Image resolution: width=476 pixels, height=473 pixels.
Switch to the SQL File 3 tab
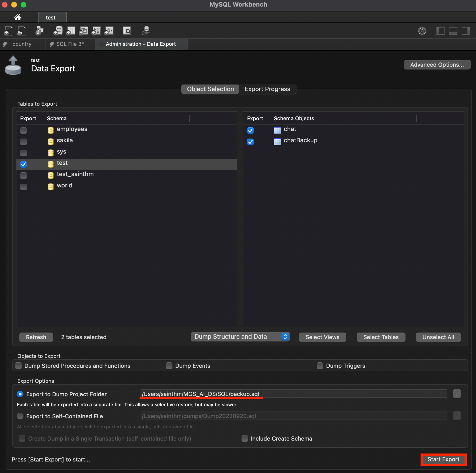tap(70, 44)
